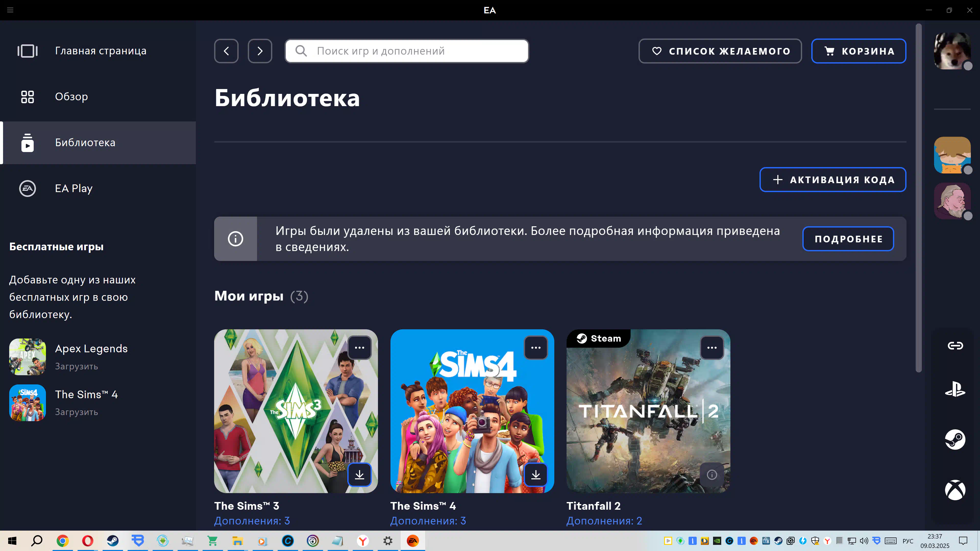Click info icon on Titanfall 2 cover
This screenshot has width=980, height=551.
[712, 474]
